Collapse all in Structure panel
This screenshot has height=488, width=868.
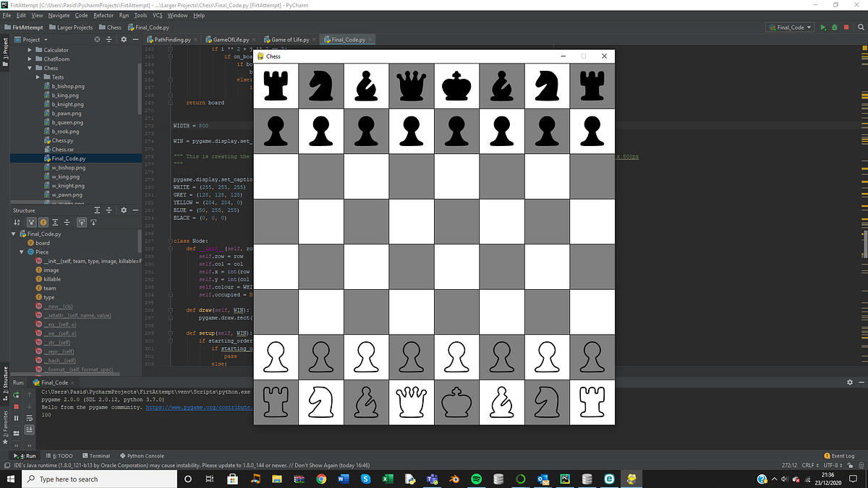(x=109, y=210)
